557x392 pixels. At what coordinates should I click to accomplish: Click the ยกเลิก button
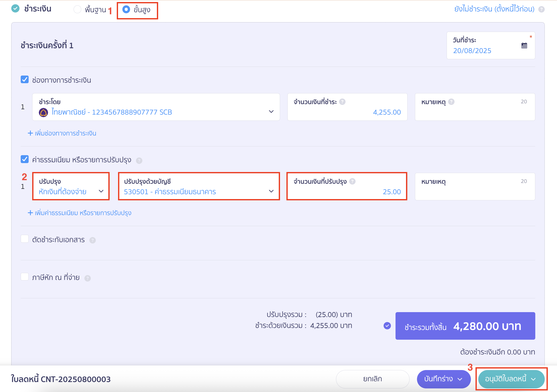tap(373, 379)
